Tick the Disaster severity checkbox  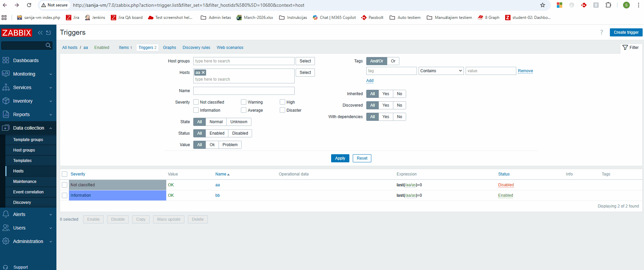[x=282, y=110]
